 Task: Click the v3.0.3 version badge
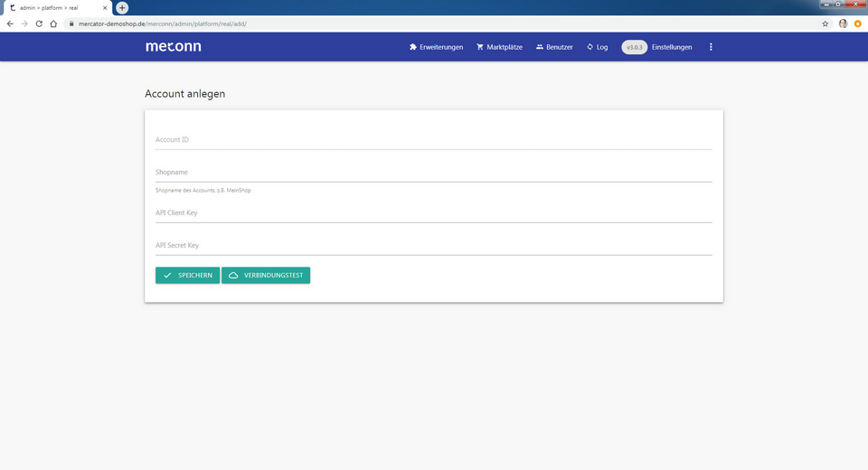click(635, 47)
